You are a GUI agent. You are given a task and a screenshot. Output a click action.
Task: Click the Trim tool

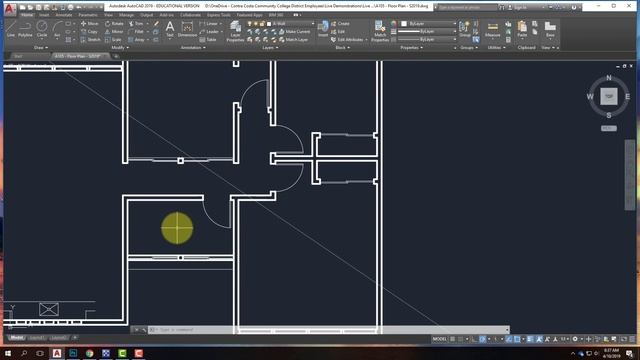point(136,24)
